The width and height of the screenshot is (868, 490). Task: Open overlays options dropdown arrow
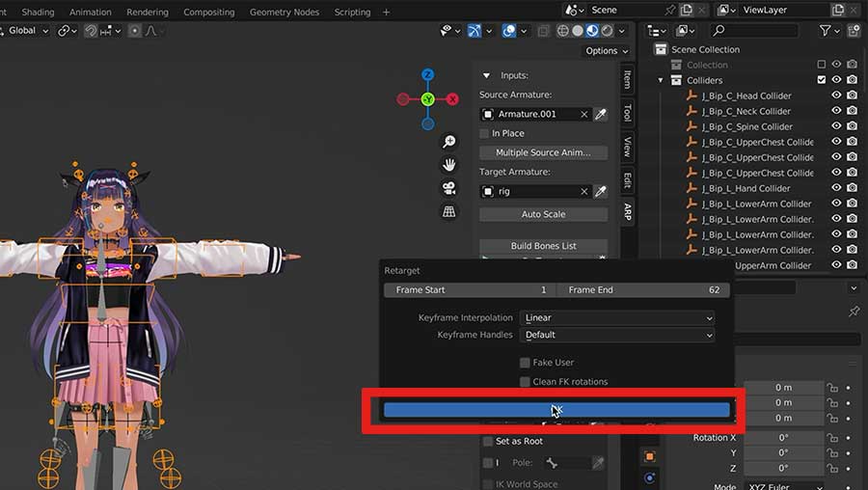[x=523, y=31]
